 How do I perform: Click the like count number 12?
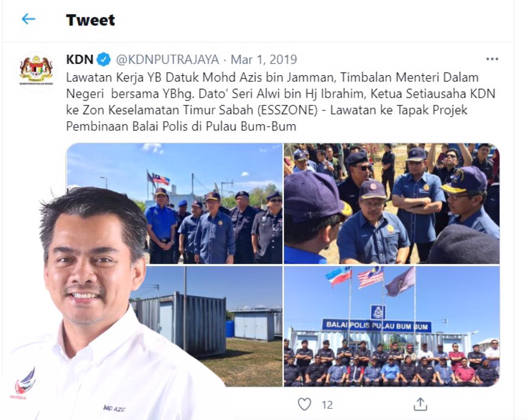(327, 405)
